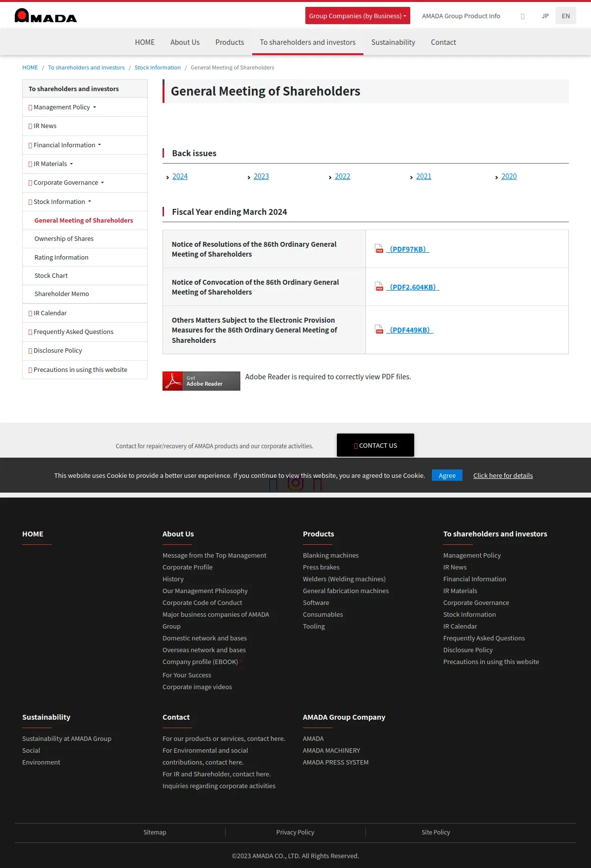Click the CONTACT US button

pyautogui.click(x=375, y=445)
